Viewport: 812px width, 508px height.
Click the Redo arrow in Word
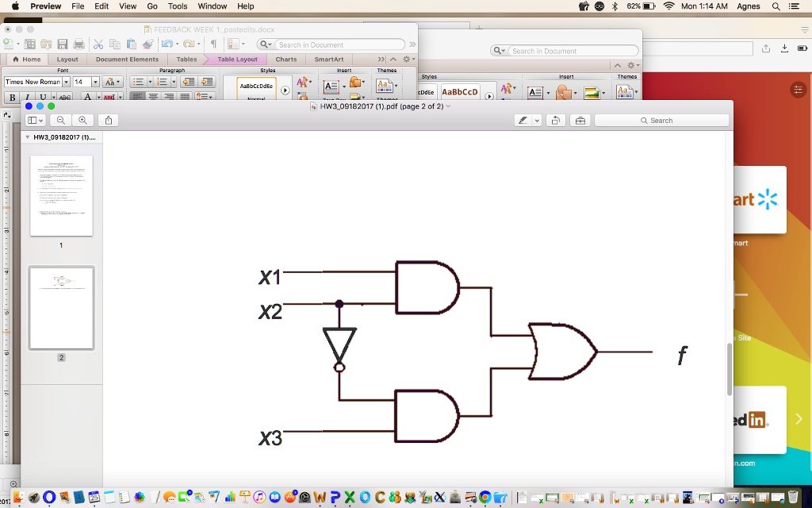[x=189, y=44]
